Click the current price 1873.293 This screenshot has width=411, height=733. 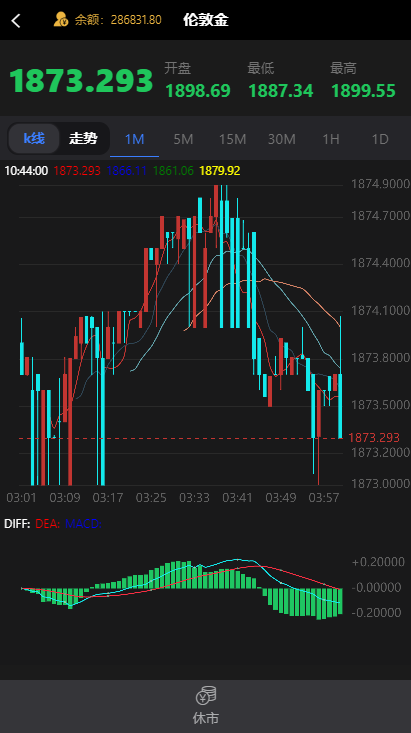pyautogui.click(x=81, y=80)
